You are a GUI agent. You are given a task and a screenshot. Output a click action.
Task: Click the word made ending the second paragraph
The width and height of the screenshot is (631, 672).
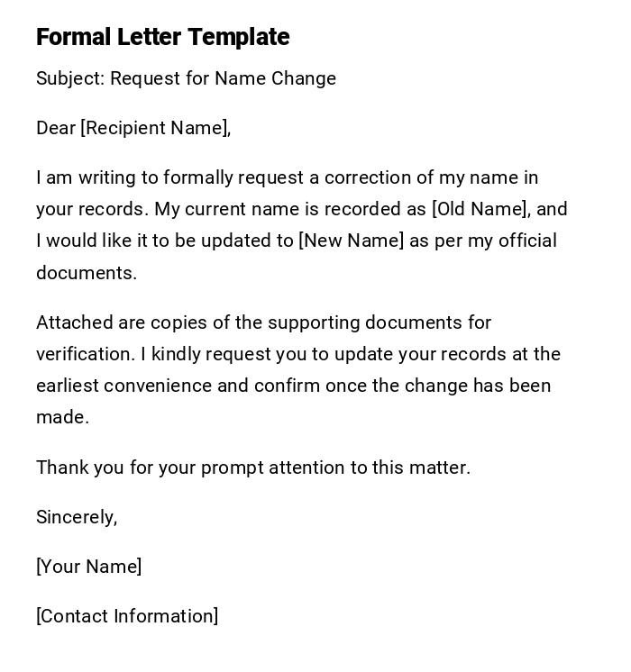[60, 417]
